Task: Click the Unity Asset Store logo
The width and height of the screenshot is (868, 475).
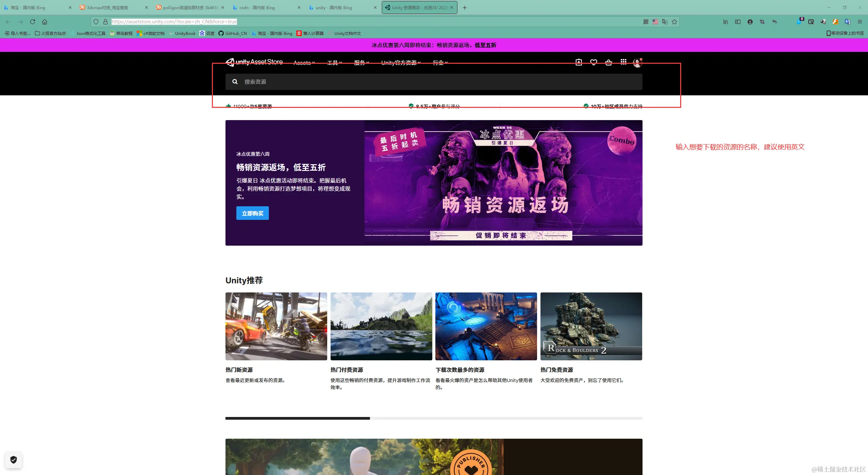Action: (254, 62)
